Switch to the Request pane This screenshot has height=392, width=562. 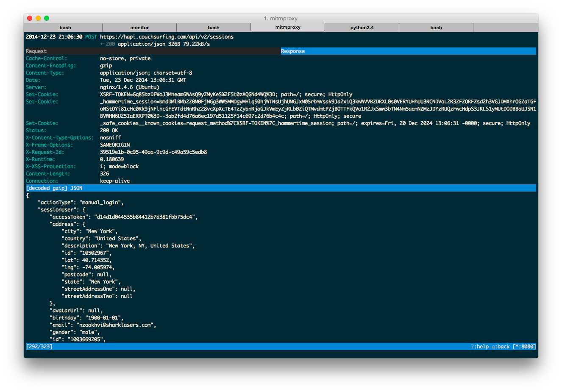pos(36,51)
